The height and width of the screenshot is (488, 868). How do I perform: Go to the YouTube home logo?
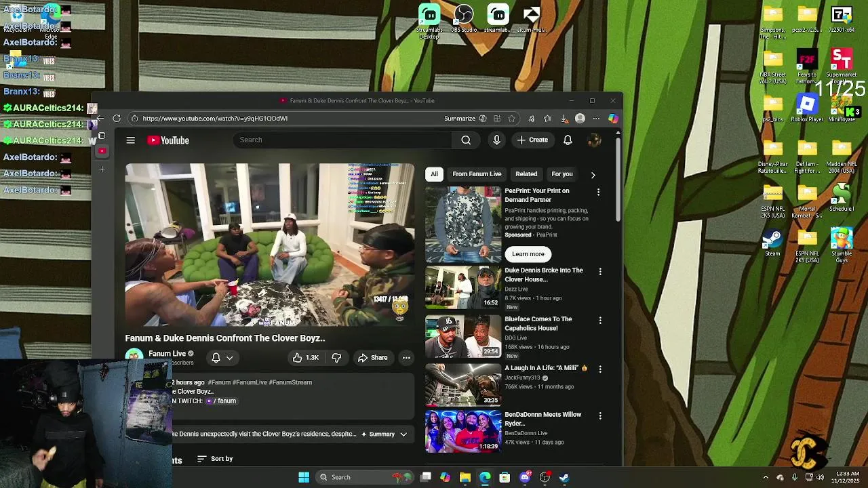click(168, 140)
